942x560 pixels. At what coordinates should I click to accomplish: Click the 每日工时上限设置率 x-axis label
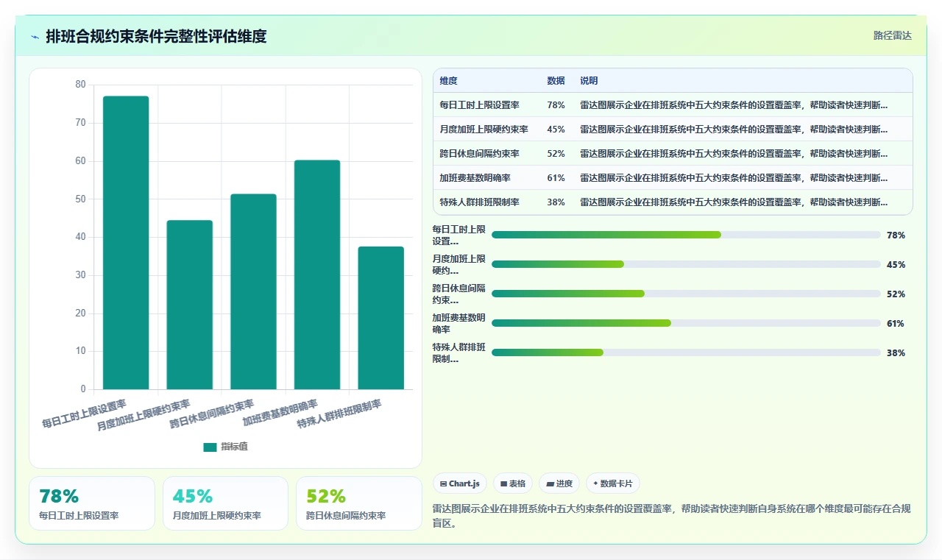point(84,414)
